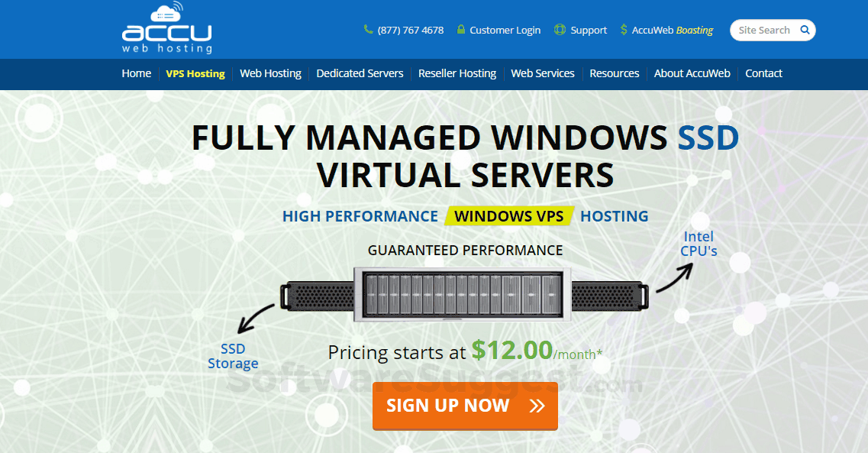The image size is (868, 453).
Task: Click the lifebuoy Support icon
Action: pyautogui.click(x=560, y=29)
